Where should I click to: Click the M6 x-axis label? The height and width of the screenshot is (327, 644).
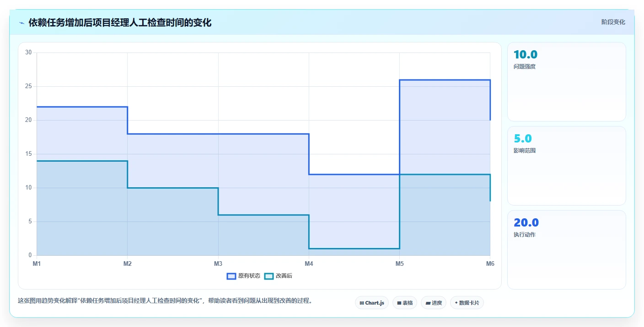[490, 264]
